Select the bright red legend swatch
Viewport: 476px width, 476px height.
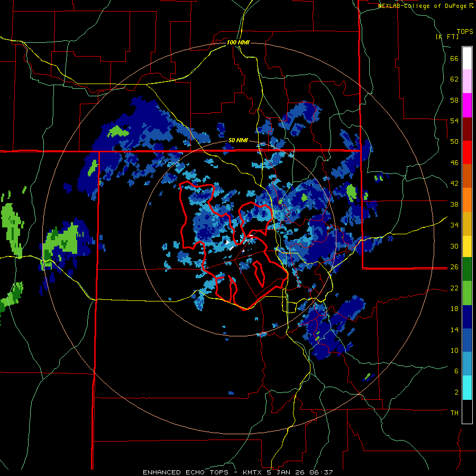click(467, 152)
